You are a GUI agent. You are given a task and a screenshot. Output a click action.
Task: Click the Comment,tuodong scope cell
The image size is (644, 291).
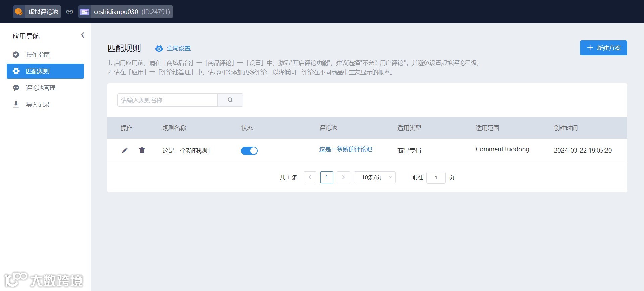pos(502,149)
